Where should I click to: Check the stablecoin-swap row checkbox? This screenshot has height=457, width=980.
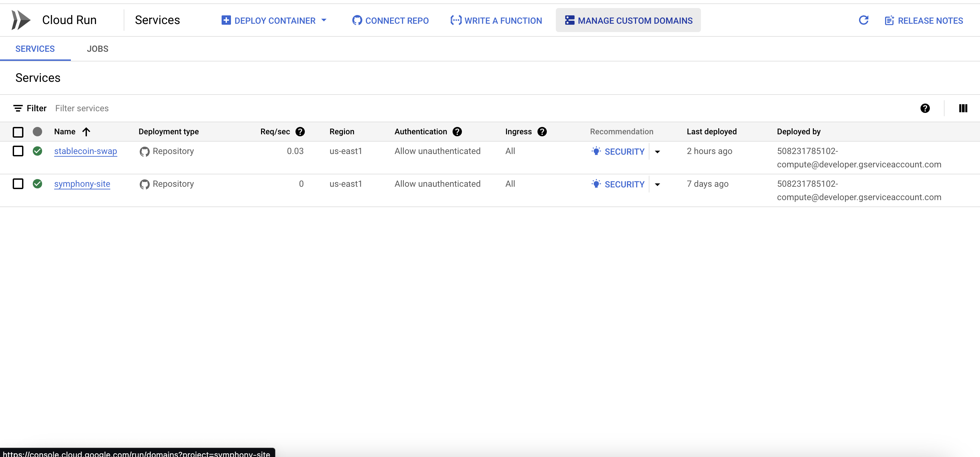18,151
